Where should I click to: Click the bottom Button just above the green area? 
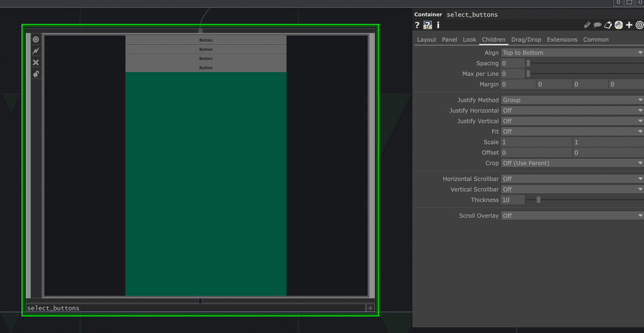point(206,68)
